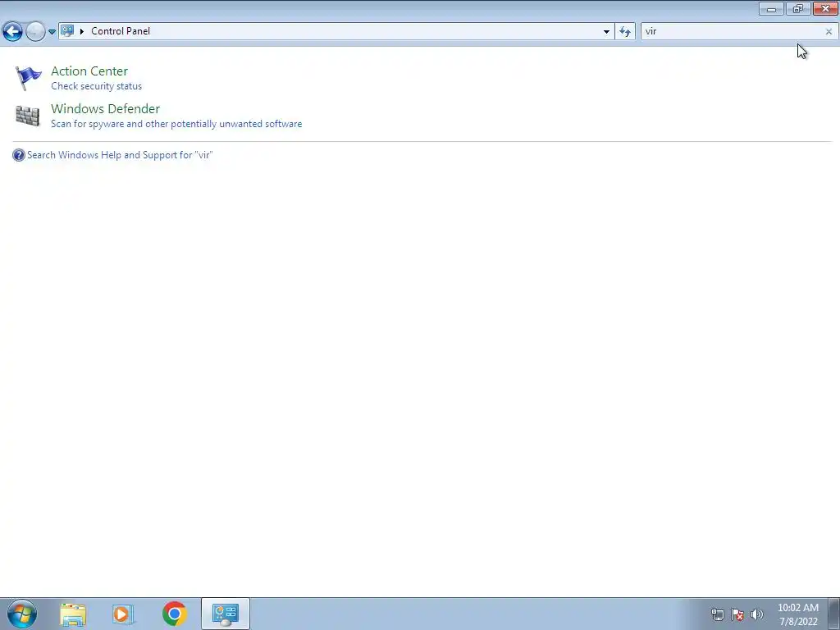Open the clock showing 10:02 AM
This screenshot has width=840, height=630.
tap(798, 614)
